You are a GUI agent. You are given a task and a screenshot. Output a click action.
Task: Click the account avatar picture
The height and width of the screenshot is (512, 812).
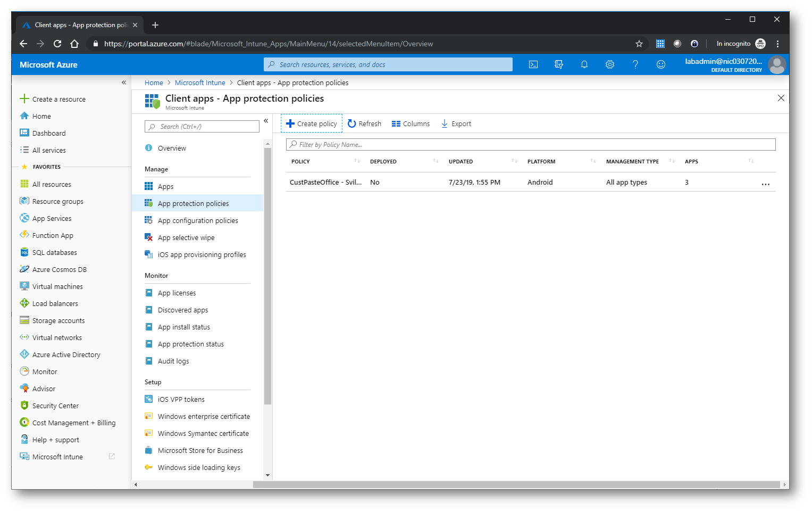(777, 65)
